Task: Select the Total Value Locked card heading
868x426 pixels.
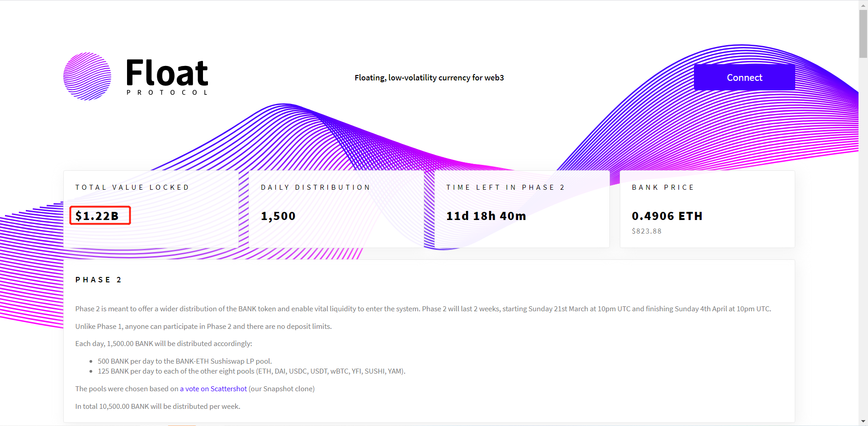Action: coord(132,187)
